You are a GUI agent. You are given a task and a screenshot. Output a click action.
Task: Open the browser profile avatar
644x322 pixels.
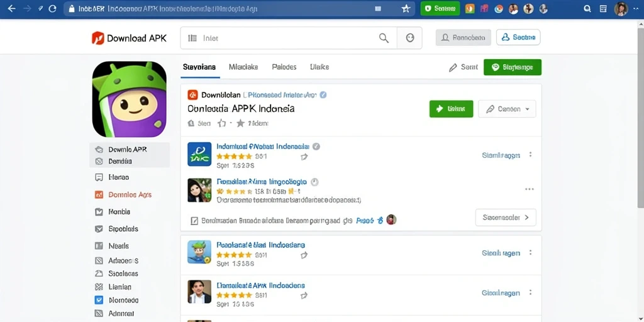(621, 9)
